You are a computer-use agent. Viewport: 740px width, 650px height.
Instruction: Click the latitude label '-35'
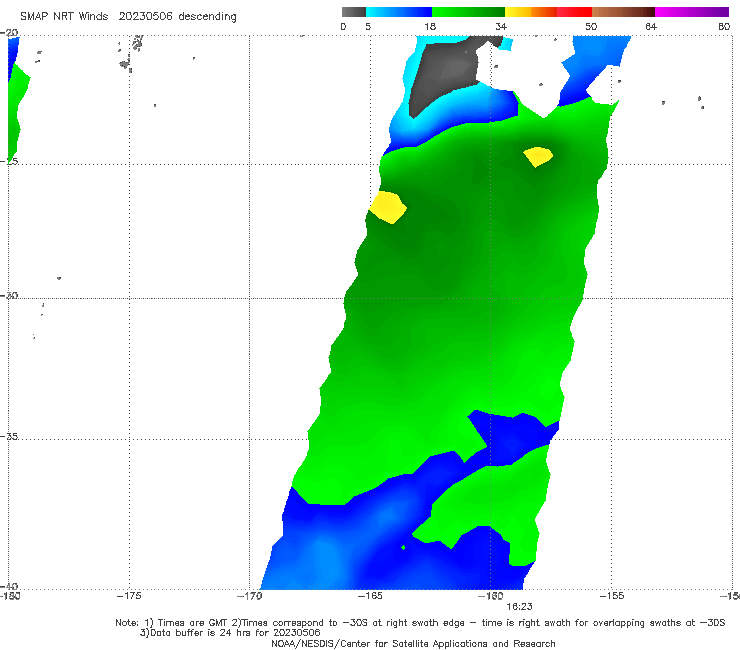point(9,437)
